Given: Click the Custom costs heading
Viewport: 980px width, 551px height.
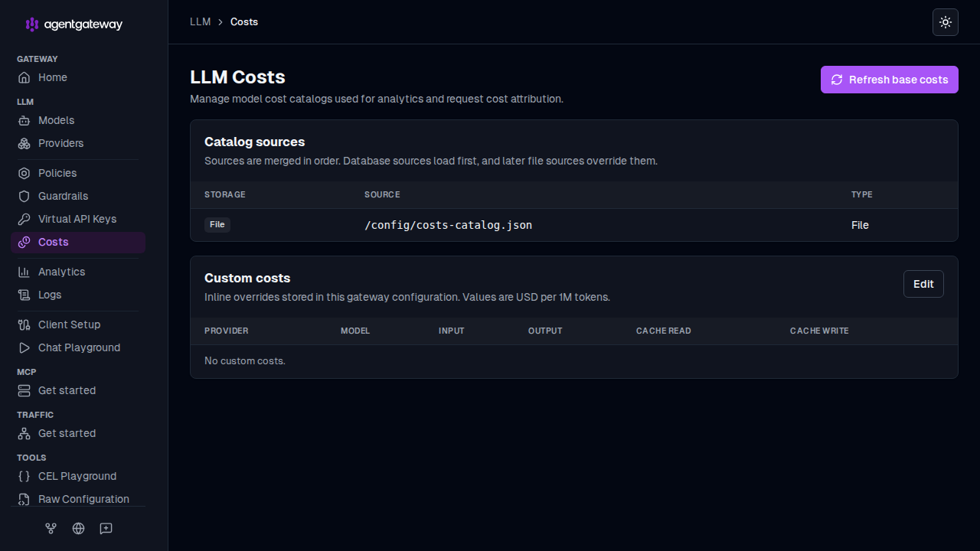Looking at the screenshot, I should click(x=247, y=278).
